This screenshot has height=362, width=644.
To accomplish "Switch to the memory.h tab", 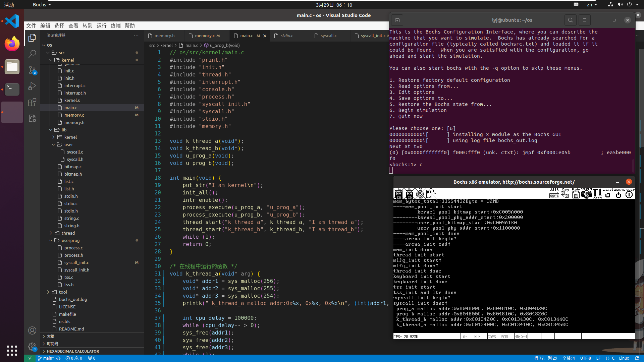I will click(164, 36).
